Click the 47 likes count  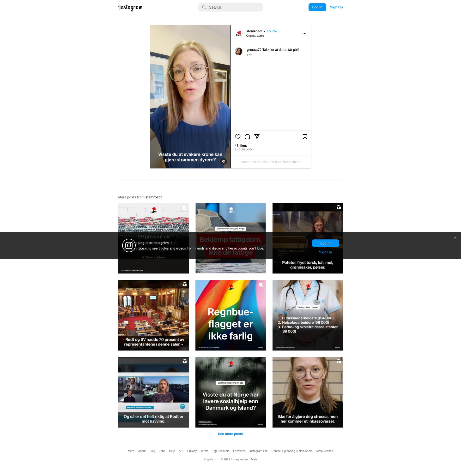point(241,146)
